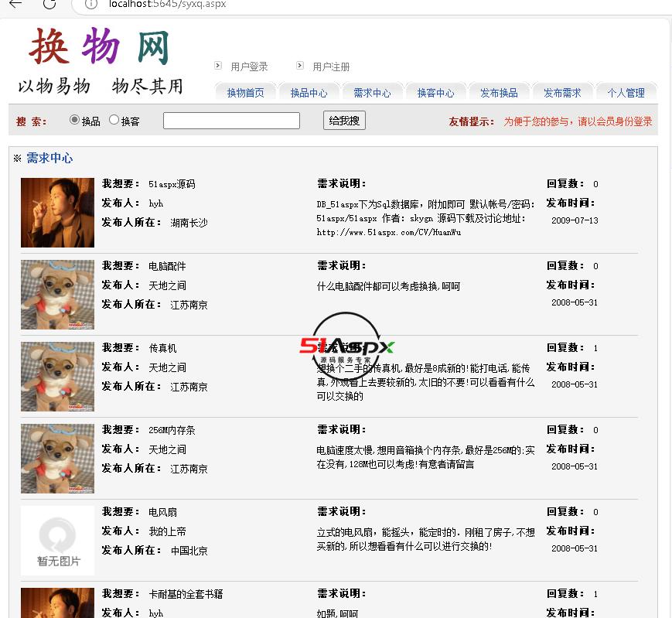This screenshot has width=672, height=618.
Task: Select the 换品 search radio button
Action: pos(74,120)
